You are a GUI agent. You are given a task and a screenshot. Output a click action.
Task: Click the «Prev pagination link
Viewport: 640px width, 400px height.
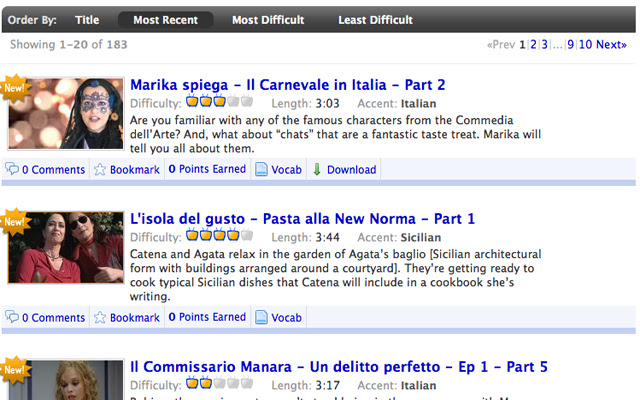(x=501, y=44)
